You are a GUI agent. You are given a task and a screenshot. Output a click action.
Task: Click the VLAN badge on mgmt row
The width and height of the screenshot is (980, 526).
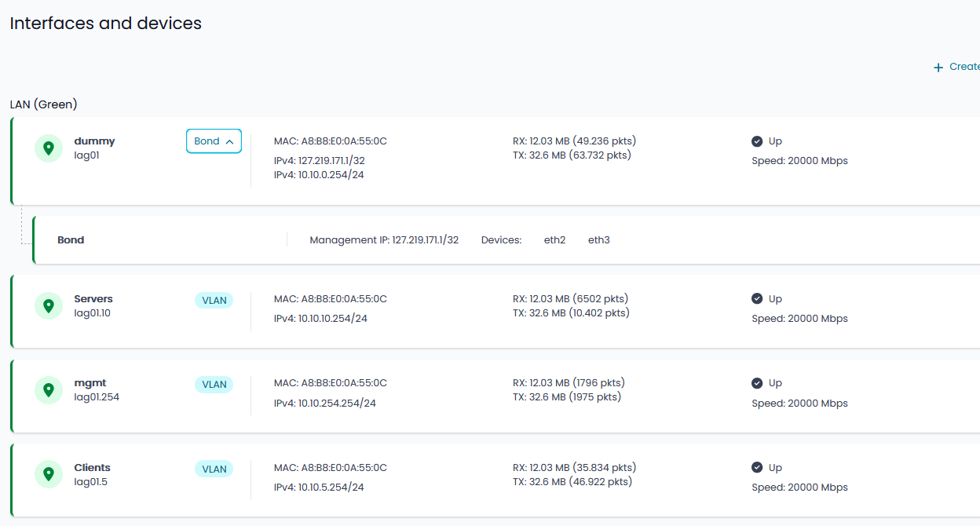[214, 385]
